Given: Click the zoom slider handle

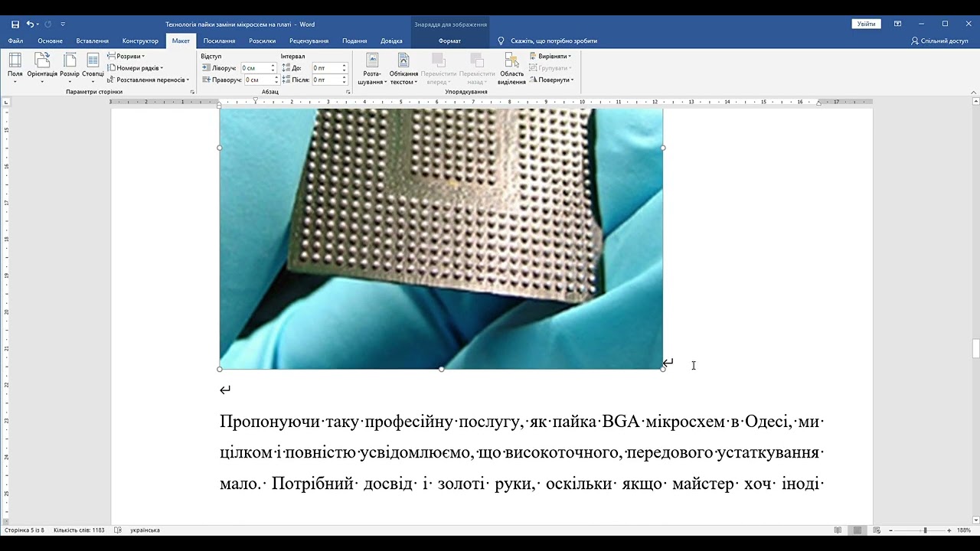Looking at the screenshot, I should [925, 530].
